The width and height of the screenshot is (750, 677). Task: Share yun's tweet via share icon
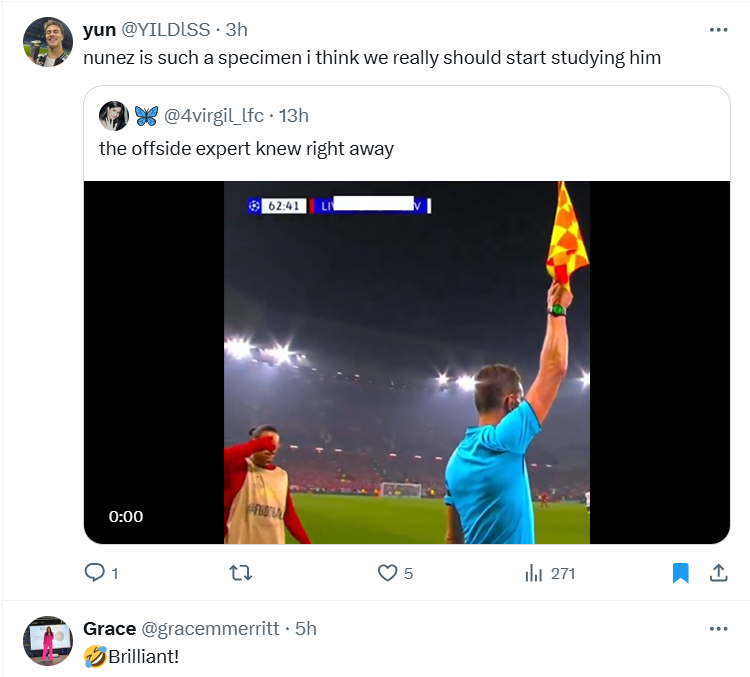718,573
